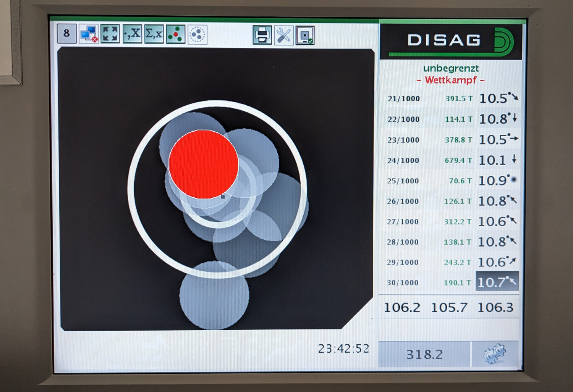
Task: Select shot 30/1000 highlighted score 10.7
Action: point(497,282)
